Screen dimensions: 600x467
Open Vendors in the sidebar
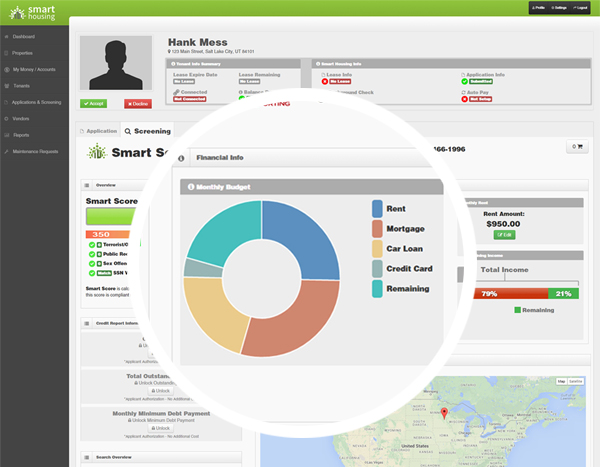coord(21,119)
